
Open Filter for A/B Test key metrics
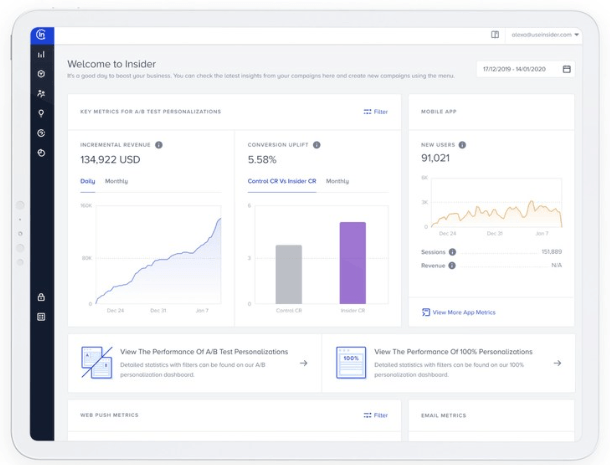(x=375, y=112)
